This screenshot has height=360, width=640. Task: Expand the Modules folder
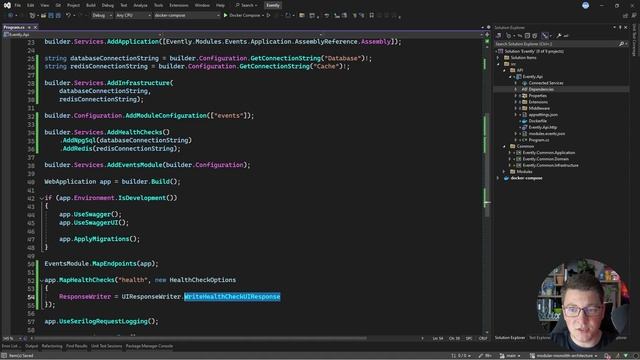(x=504, y=171)
